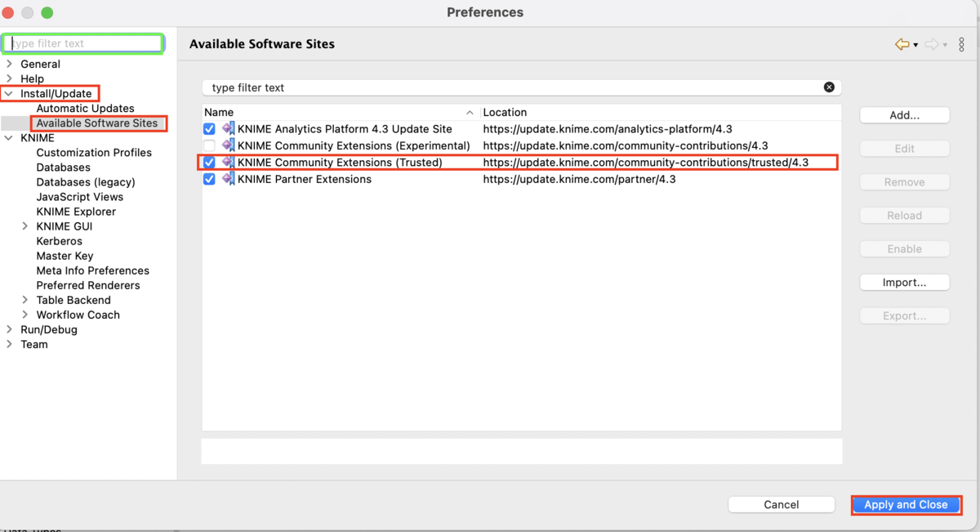
Task: Click the Cancel button
Action: (x=782, y=505)
